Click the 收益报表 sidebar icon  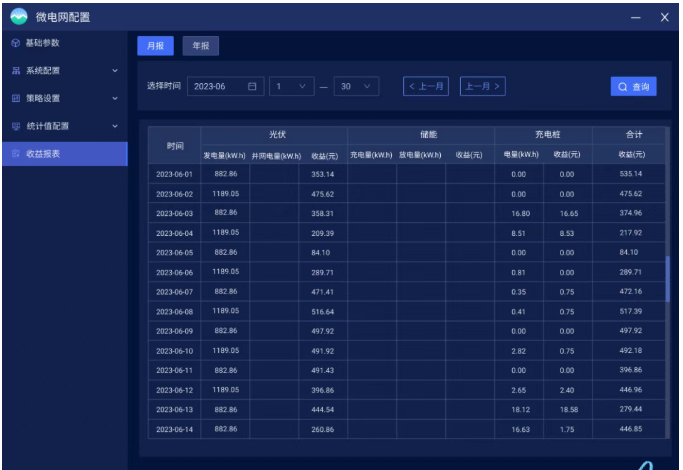(16, 153)
